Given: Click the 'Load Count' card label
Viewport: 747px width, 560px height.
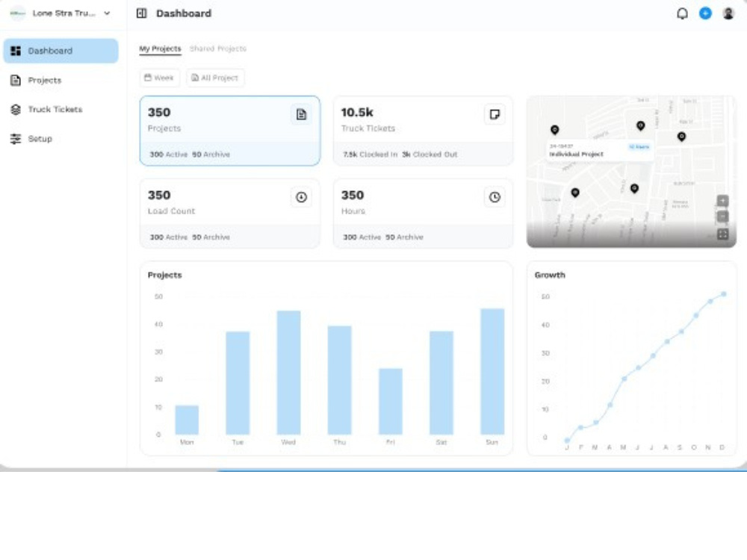Looking at the screenshot, I should click(x=172, y=211).
